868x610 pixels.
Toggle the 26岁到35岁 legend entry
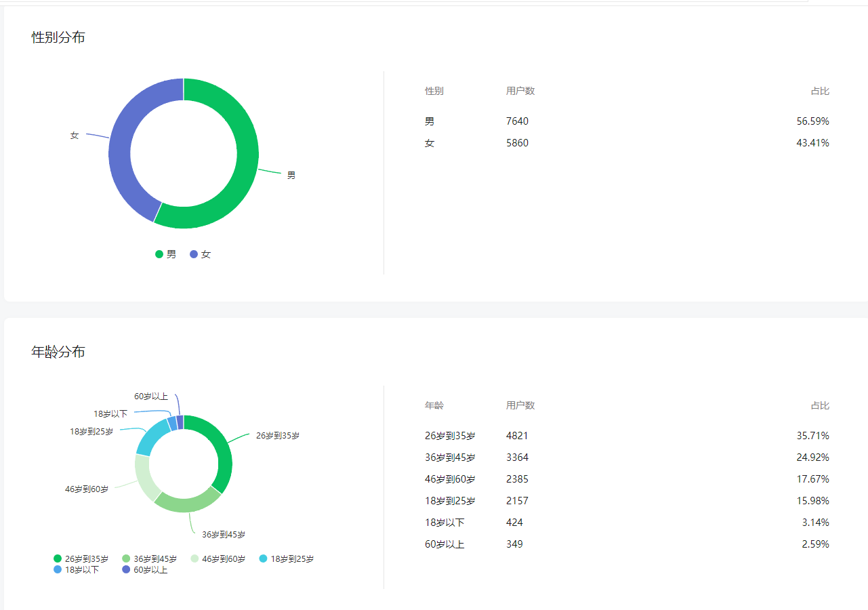(x=81, y=559)
